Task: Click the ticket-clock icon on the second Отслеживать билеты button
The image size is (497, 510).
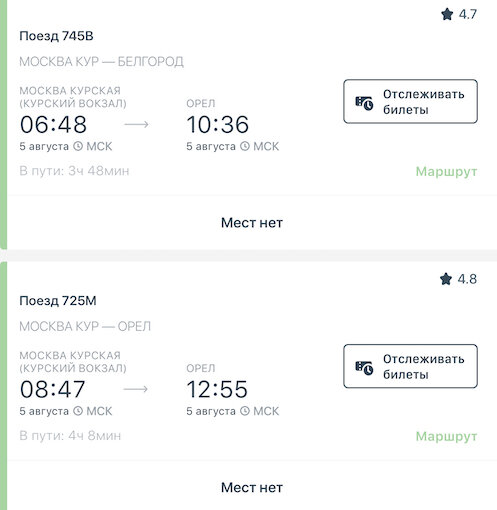Action: click(364, 368)
